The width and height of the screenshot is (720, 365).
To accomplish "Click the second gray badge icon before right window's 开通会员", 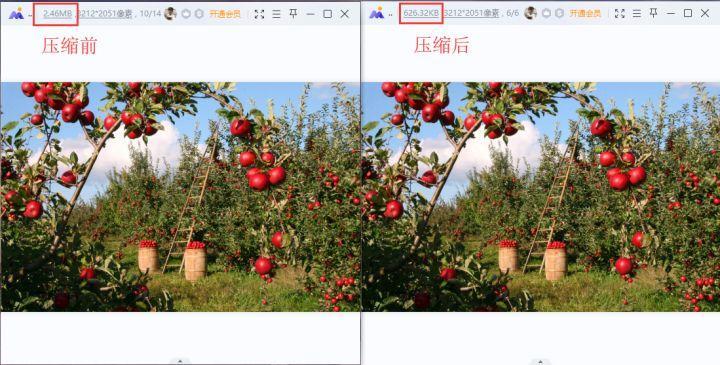I will 559,14.
